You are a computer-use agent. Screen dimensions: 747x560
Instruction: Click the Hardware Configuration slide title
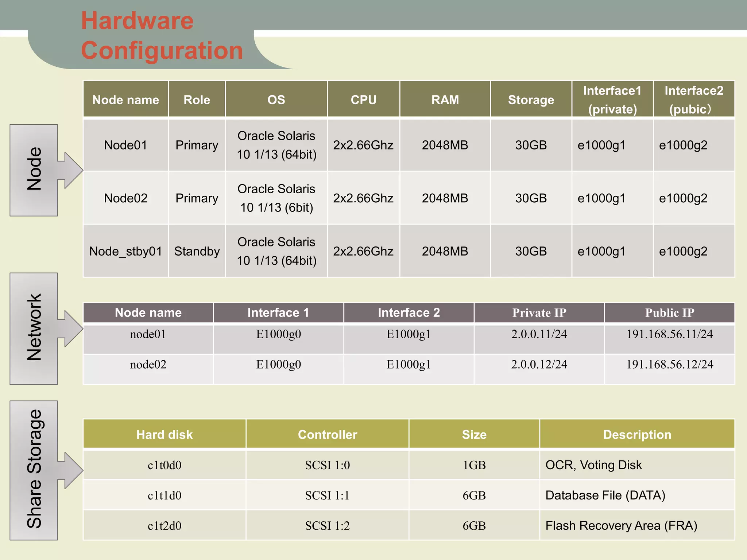[162, 35]
